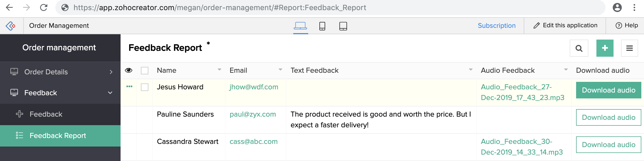Open the Text Feedback column dropdown arrow
Screen dimensions: 644x161
tap(471, 70)
